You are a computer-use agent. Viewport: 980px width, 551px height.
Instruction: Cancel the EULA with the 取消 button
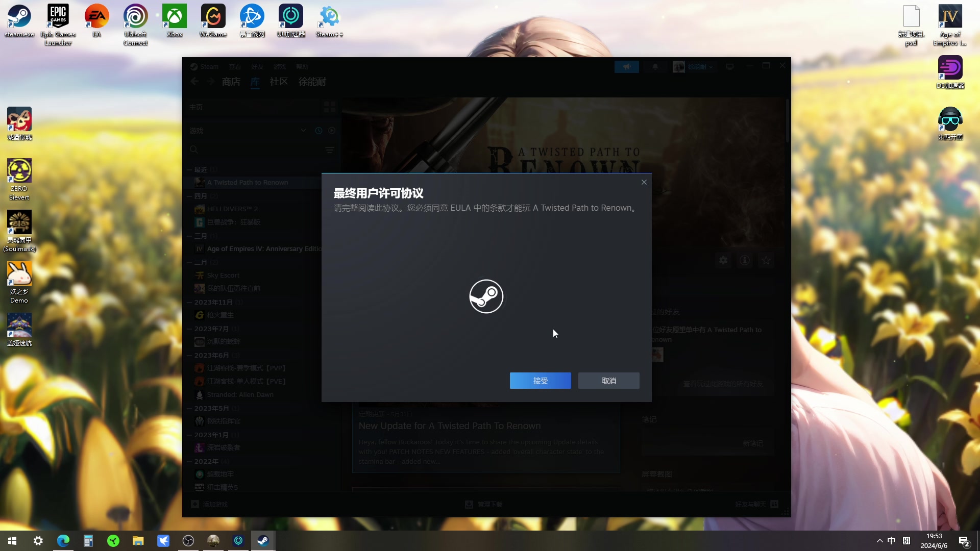[608, 381]
